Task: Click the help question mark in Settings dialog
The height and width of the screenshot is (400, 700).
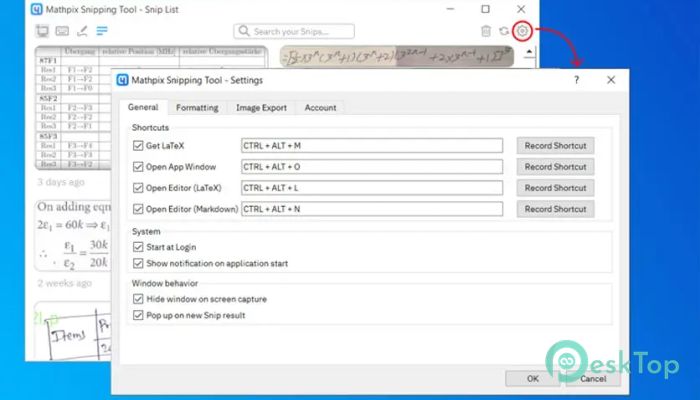Action: point(576,80)
